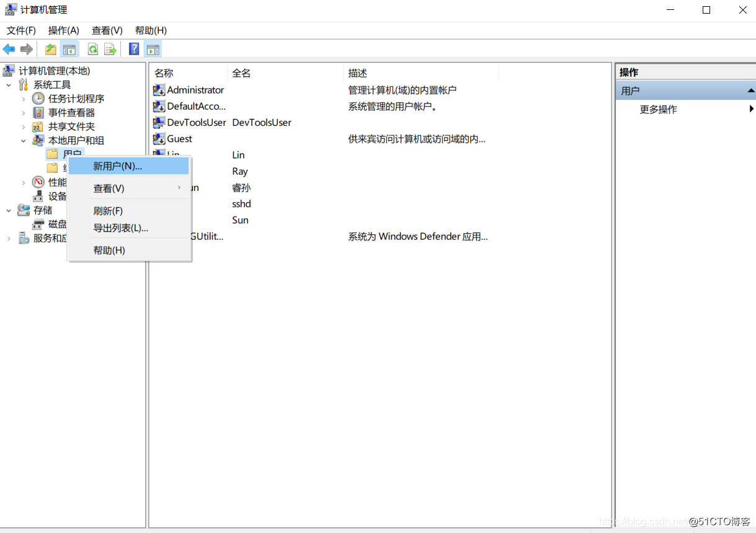Click the 系统工具 wrench icon in tree
The width and height of the screenshot is (756, 533).
[24, 84]
